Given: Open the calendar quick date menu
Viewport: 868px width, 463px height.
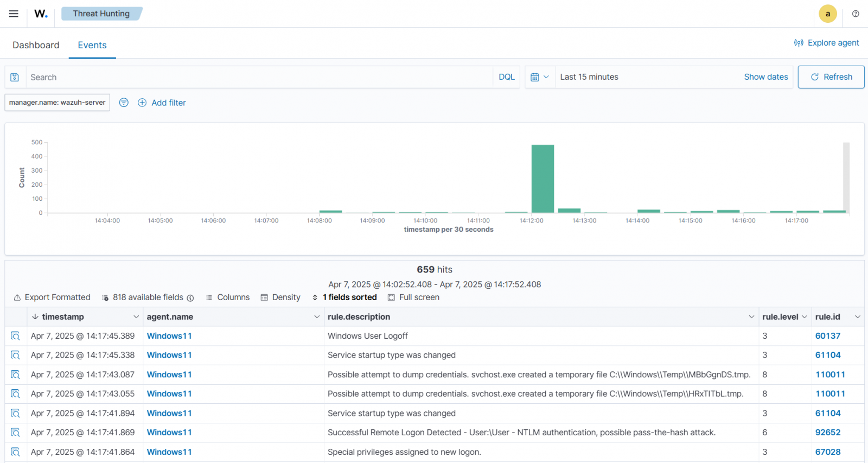Looking at the screenshot, I should (x=540, y=77).
